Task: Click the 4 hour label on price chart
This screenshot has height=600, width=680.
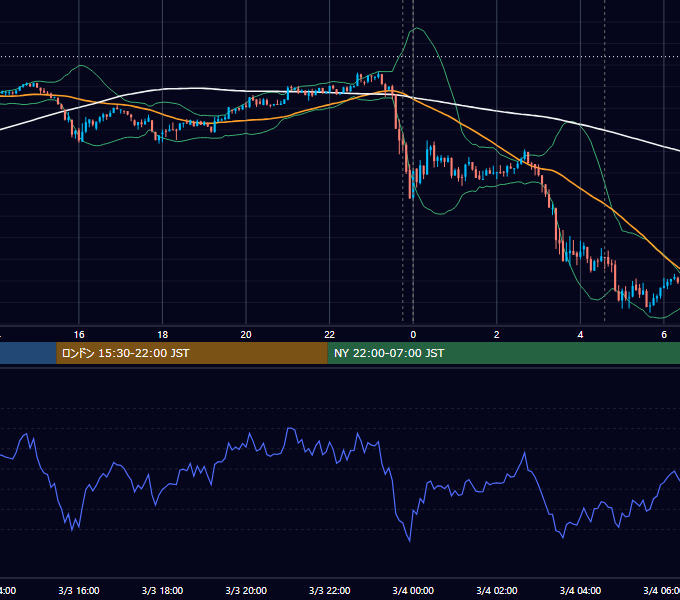Action: [580, 335]
